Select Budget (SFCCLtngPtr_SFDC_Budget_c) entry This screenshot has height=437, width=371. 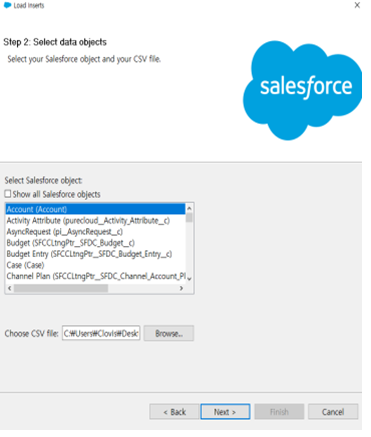point(95,243)
